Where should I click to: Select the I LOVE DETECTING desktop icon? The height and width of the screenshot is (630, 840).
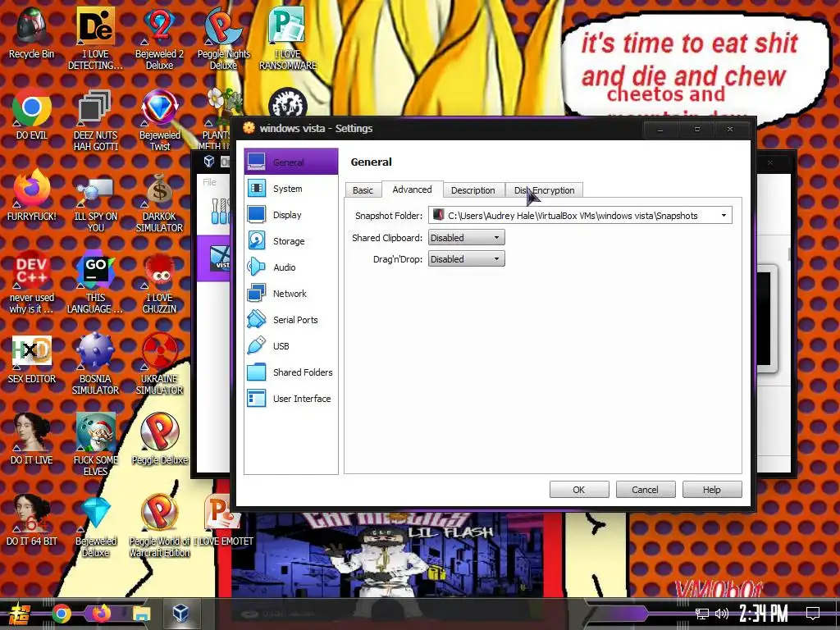(x=95, y=39)
